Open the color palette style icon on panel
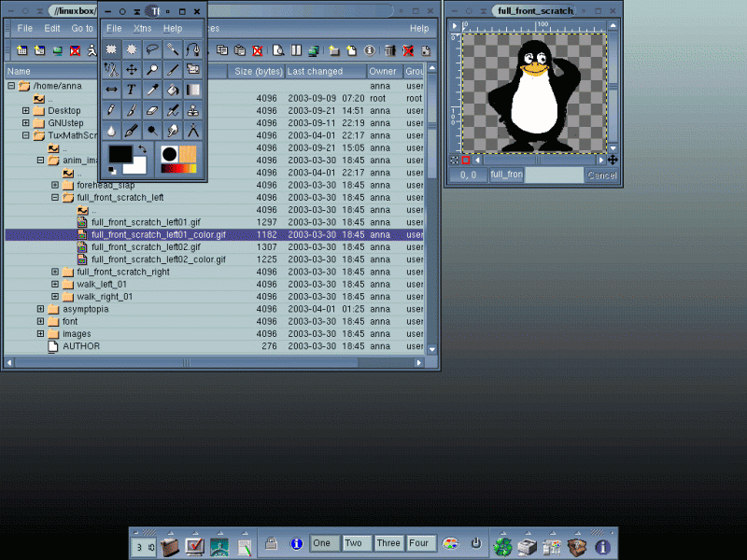This screenshot has width=747, height=560. tap(450, 543)
